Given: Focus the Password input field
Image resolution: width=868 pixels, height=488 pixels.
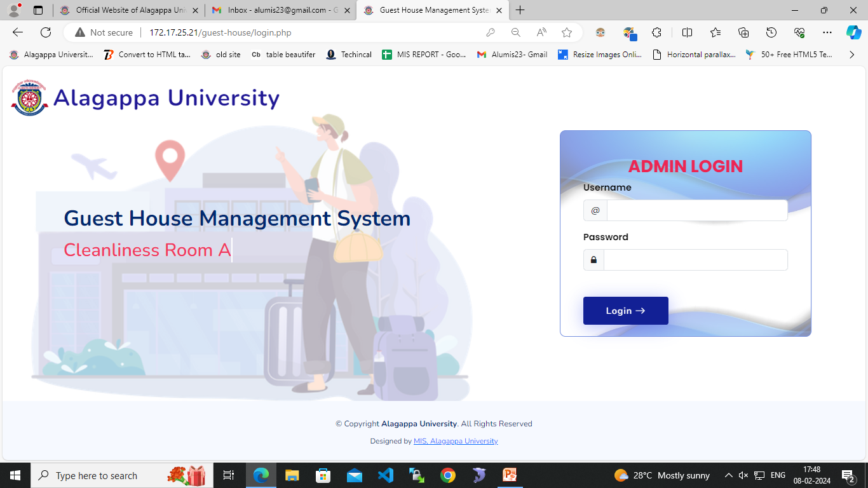Looking at the screenshot, I should pyautogui.click(x=696, y=260).
